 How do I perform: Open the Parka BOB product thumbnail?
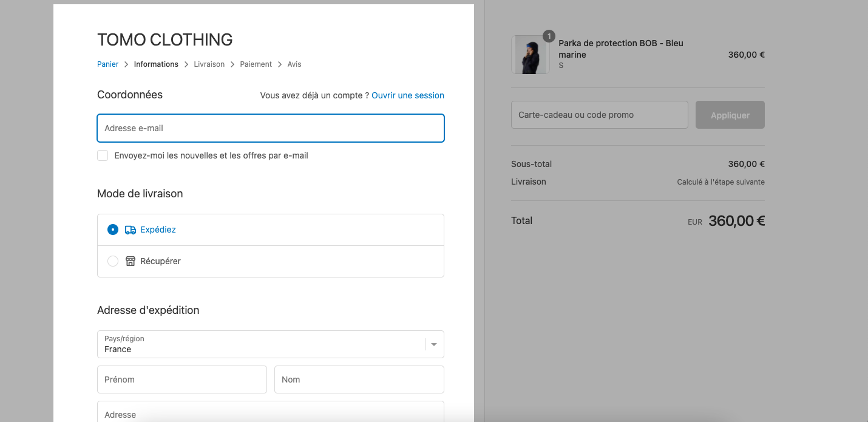[531, 55]
